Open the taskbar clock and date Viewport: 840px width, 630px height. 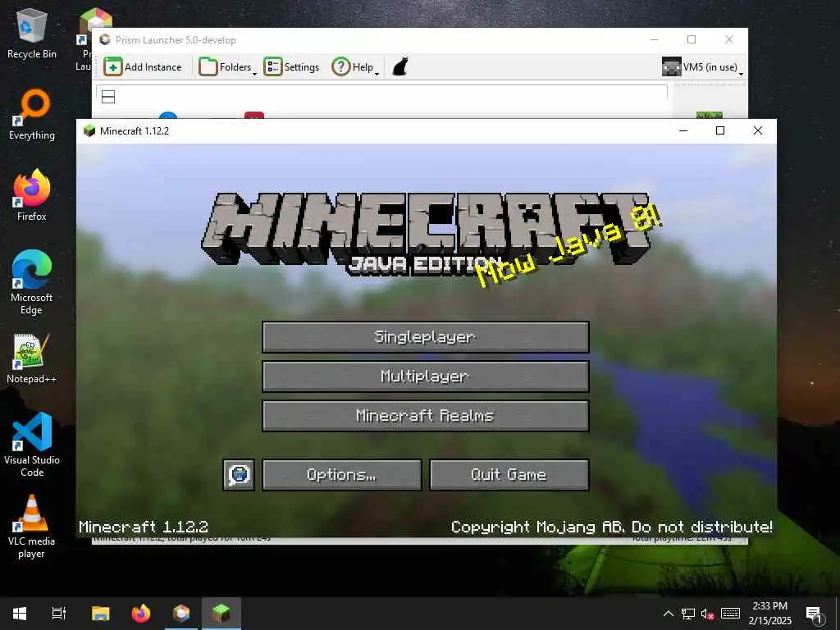point(769,614)
